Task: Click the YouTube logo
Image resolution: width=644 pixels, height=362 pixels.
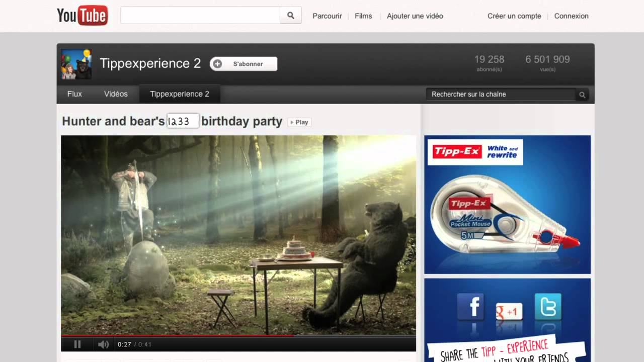Action: [83, 16]
